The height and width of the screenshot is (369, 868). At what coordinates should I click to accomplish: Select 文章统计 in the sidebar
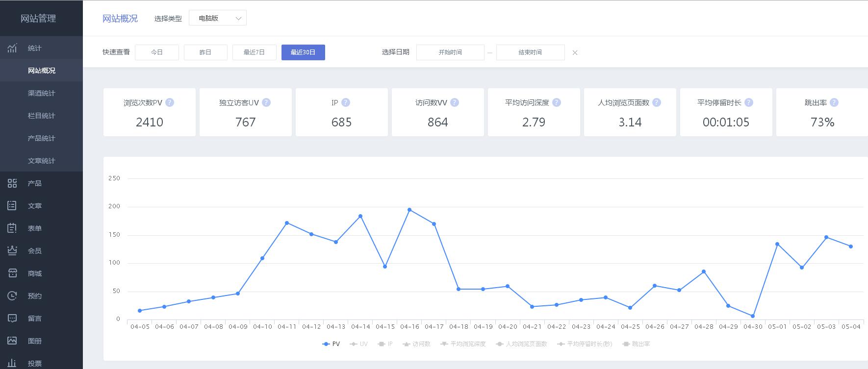(x=42, y=161)
